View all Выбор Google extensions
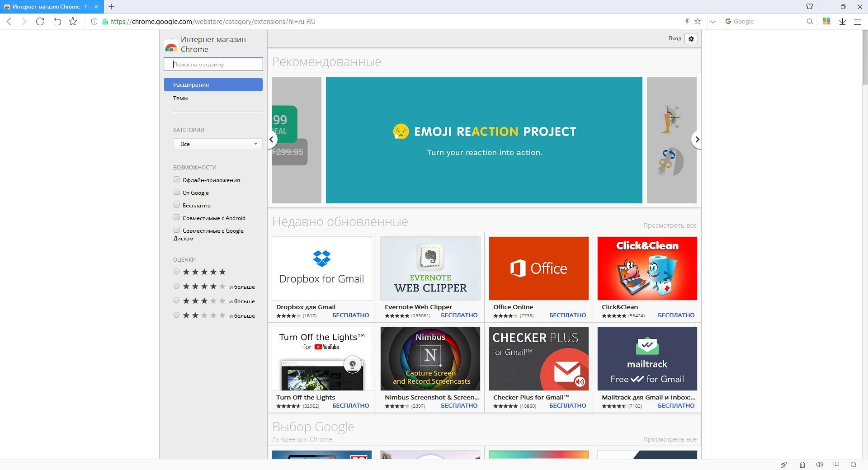This screenshot has height=470, width=868. [670, 439]
